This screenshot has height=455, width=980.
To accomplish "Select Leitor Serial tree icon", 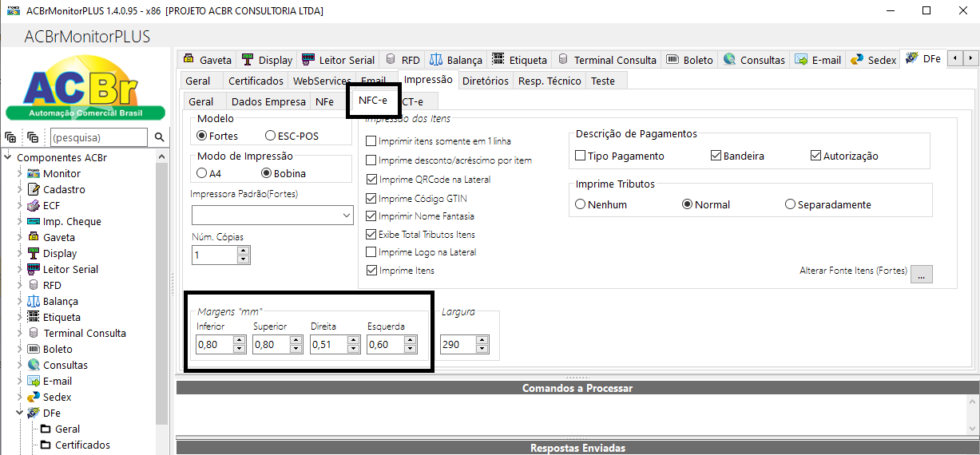I will tap(34, 269).
